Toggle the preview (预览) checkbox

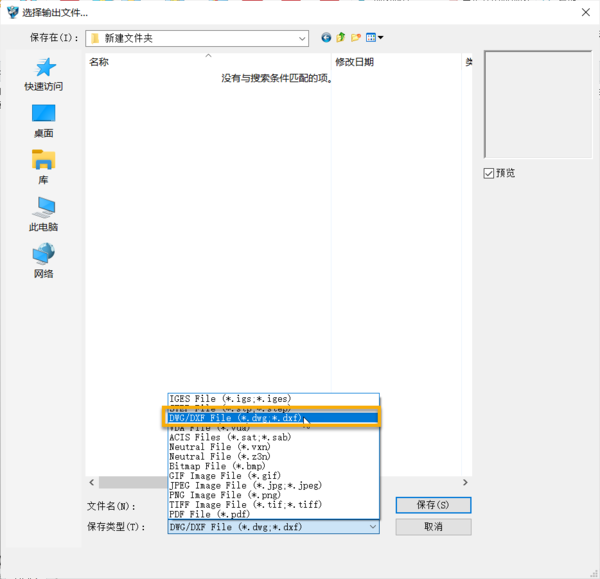[x=489, y=173]
